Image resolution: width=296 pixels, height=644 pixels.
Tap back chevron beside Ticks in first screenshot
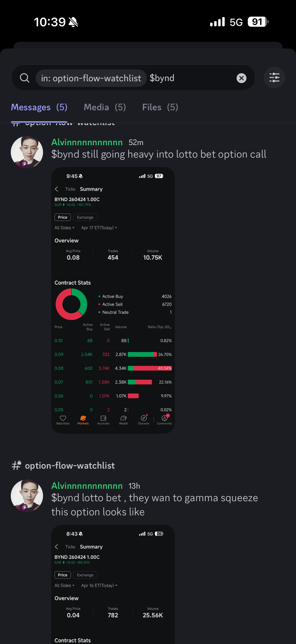pos(57,189)
